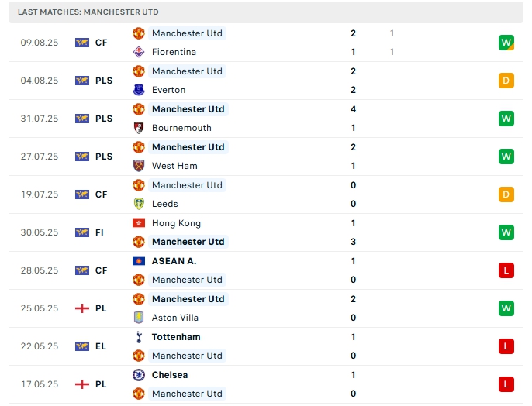Click the Fiorentina club crest icon
This screenshot has width=532, height=406.
click(139, 52)
